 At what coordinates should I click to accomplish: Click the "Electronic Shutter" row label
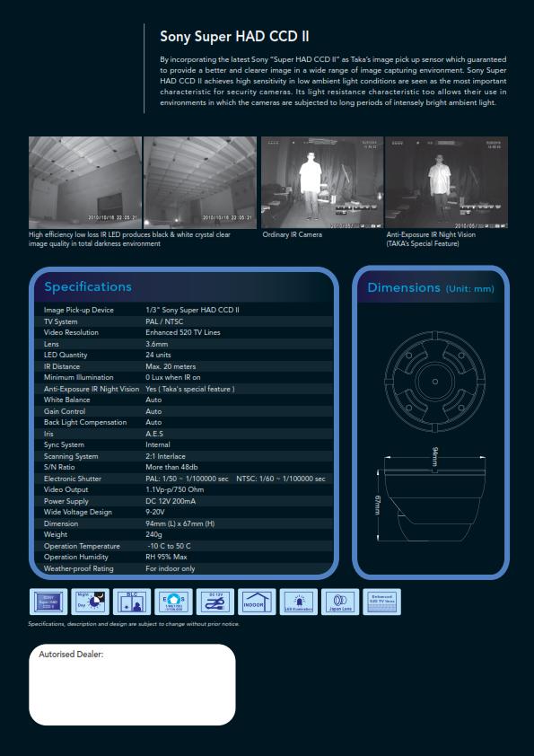coord(73,479)
